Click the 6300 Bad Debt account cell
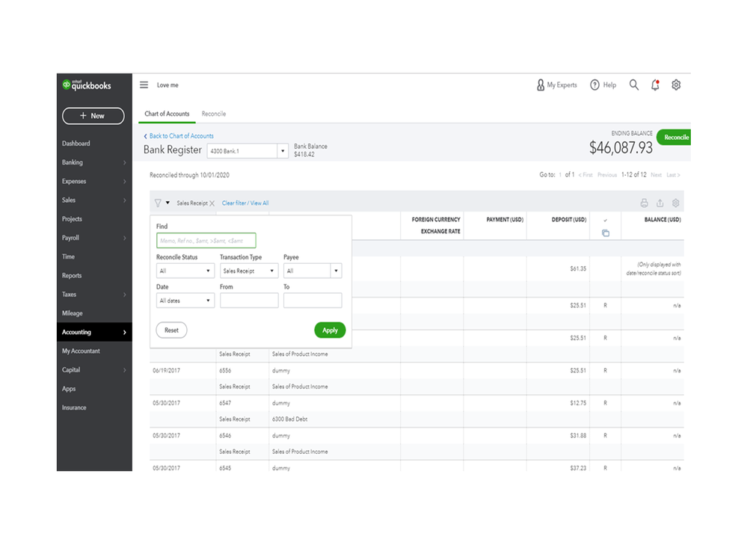This screenshot has width=747, height=560. [x=289, y=419]
